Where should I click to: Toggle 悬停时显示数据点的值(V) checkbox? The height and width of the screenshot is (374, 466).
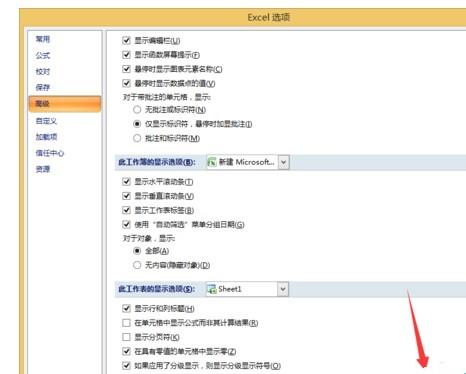[126, 83]
